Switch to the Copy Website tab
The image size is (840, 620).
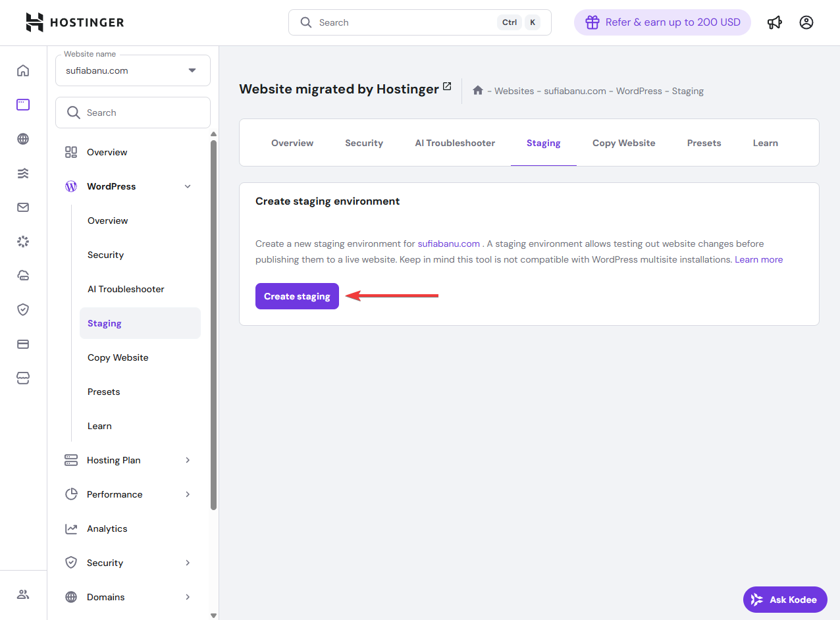coord(623,143)
